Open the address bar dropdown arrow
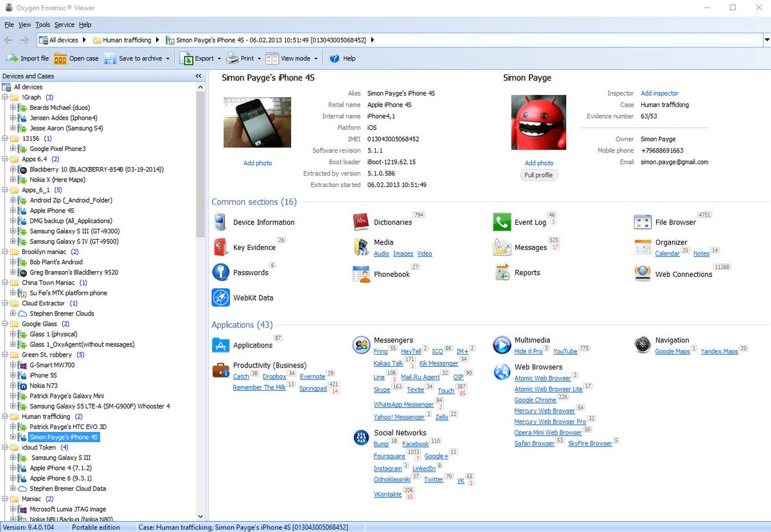This screenshot has width=771, height=532. click(x=766, y=40)
